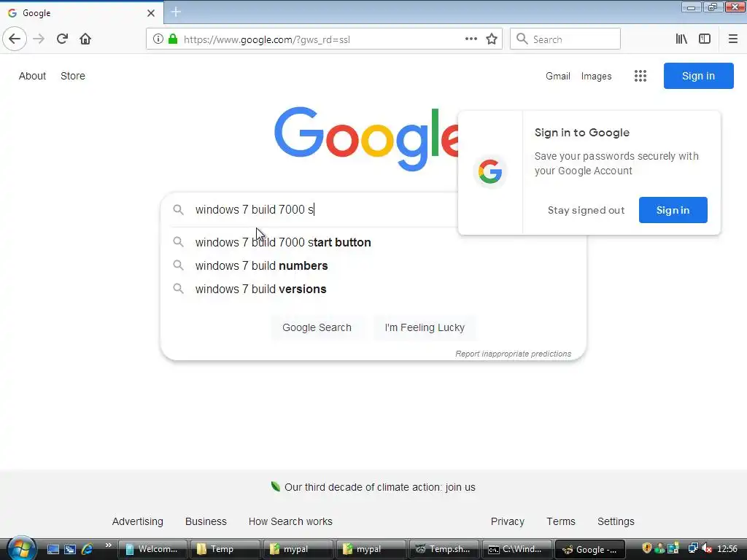Open the hamburger application menu
This screenshot has width=747, height=560.
point(732,39)
